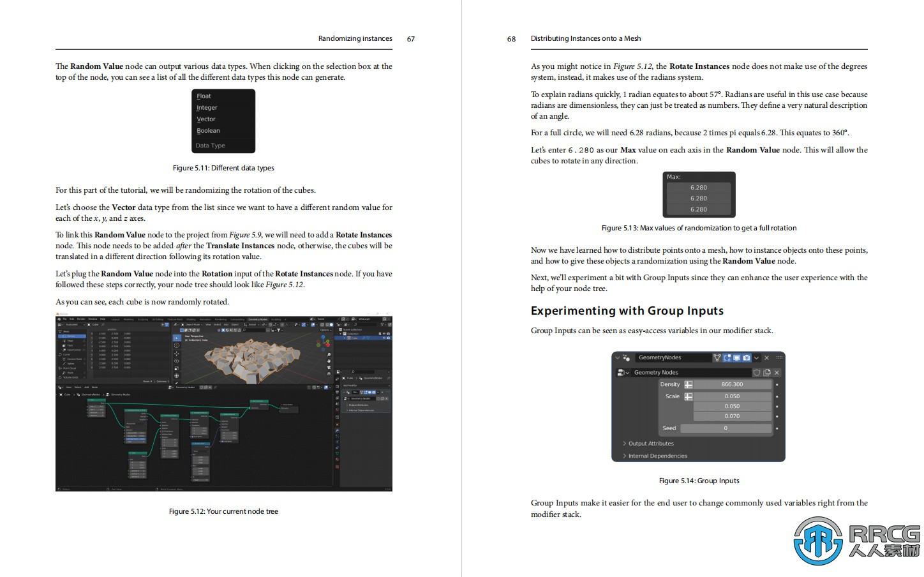Unlink Geometry Nodes group with X icon
This screenshot has height=577, width=924.
[x=777, y=372]
